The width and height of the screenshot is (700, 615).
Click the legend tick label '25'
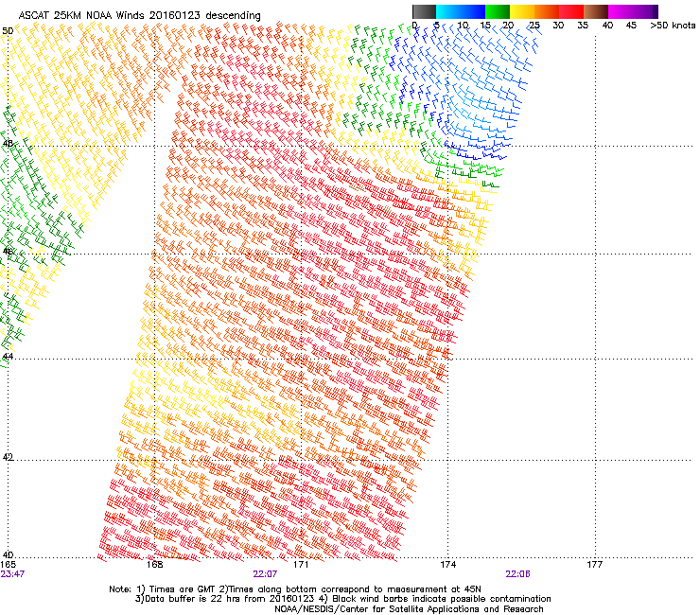click(x=534, y=26)
